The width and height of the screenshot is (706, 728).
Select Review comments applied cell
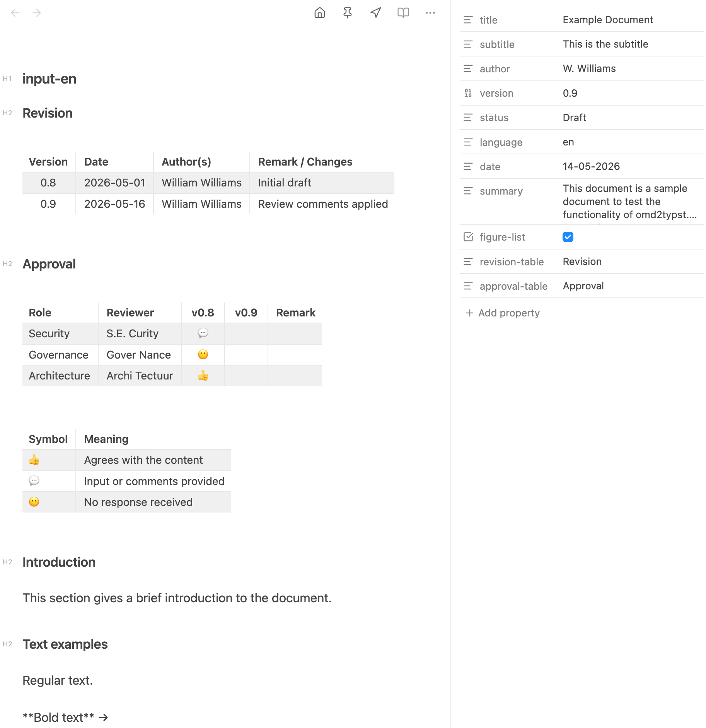(322, 204)
